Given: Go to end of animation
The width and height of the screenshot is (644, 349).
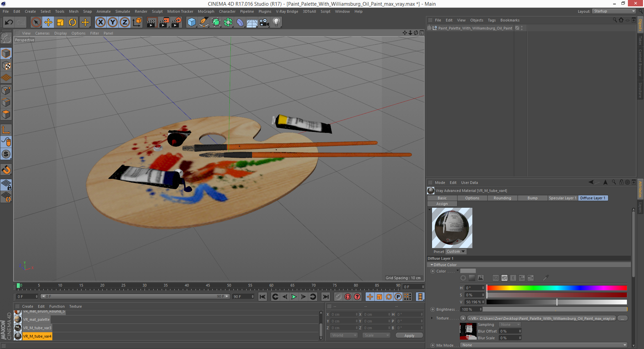Looking at the screenshot, I should coord(325,297).
